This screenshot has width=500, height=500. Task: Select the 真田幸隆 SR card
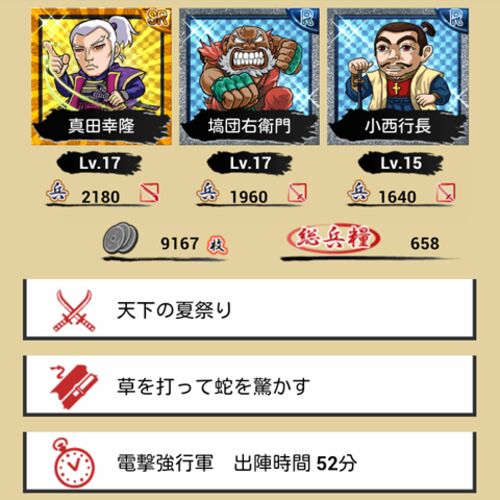pos(102,77)
